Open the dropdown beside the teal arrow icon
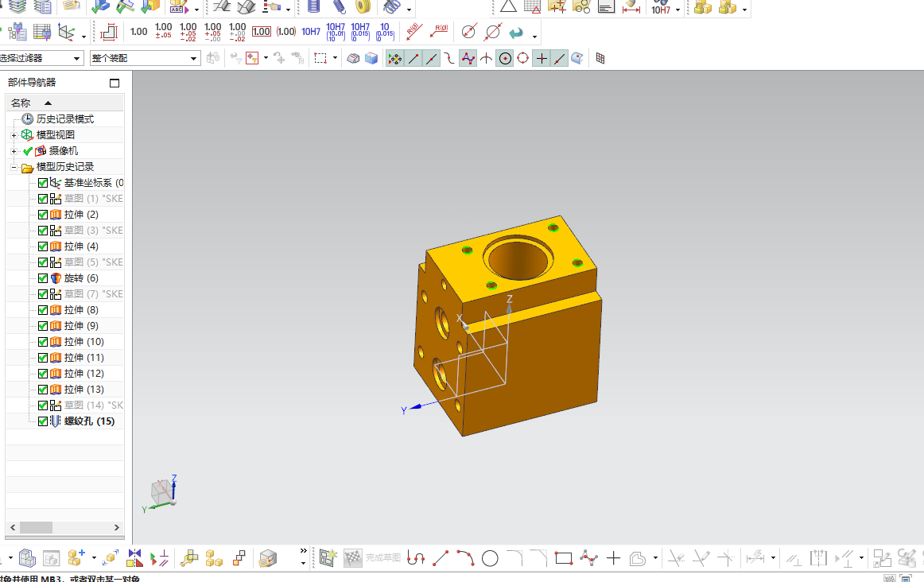 (534, 36)
